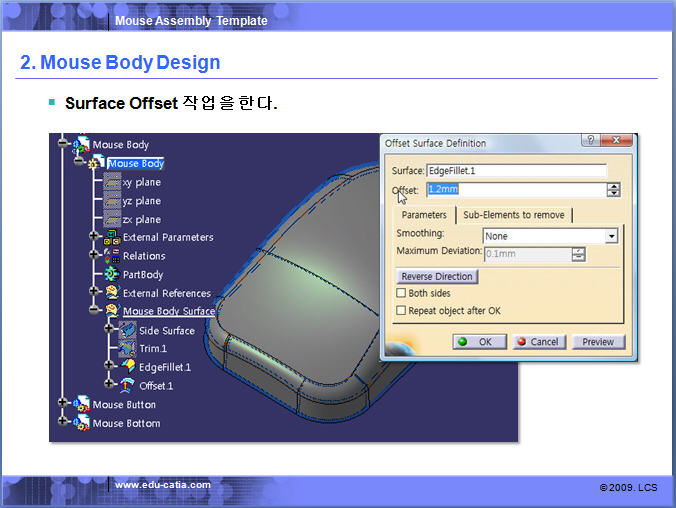The image size is (676, 508).
Task: Click the Surface input field EdgeFillet.1
Action: (515, 171)
